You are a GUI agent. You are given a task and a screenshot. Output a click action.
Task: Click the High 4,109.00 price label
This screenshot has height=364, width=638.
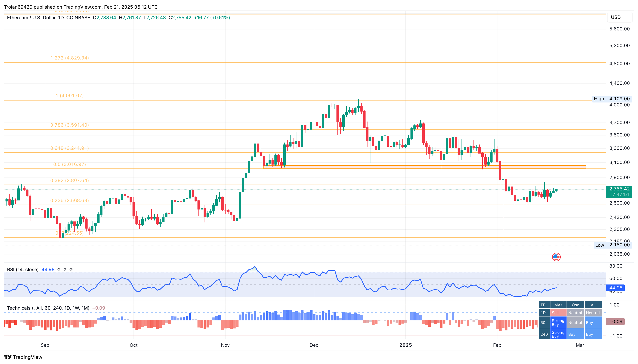(612, 99)
